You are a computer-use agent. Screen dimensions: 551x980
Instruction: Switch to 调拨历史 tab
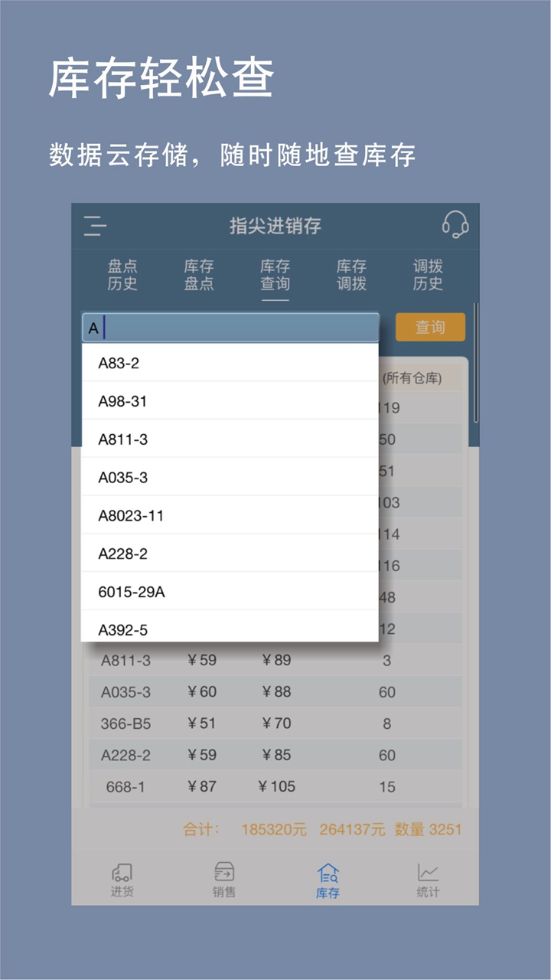(429, 275)
